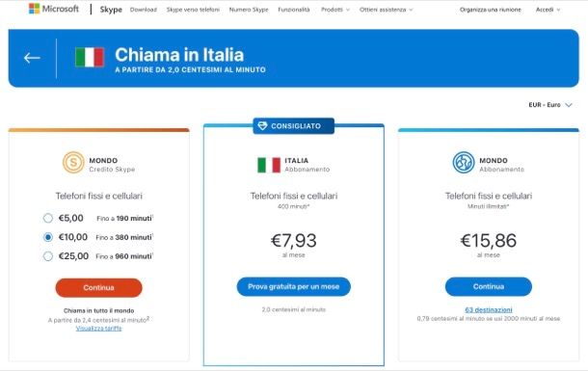Click the diamond icon on the Consigliato badge
This screenshot has width=588, height=371.
tap(262, 126)
